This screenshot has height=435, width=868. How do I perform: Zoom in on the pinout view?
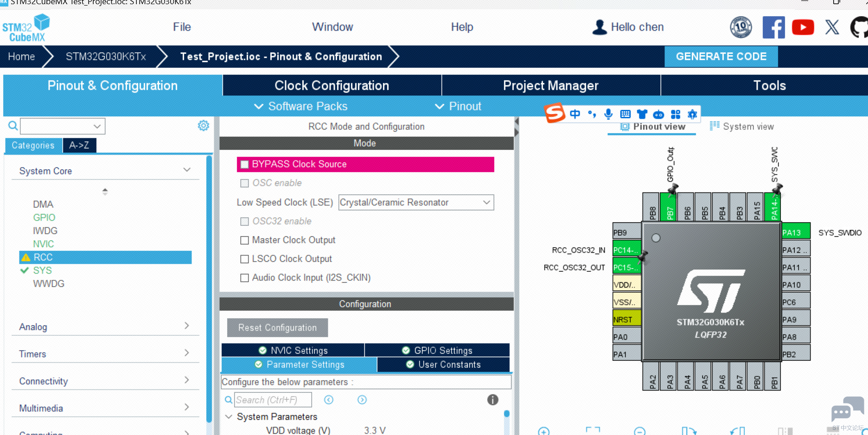tap(544, 431)
